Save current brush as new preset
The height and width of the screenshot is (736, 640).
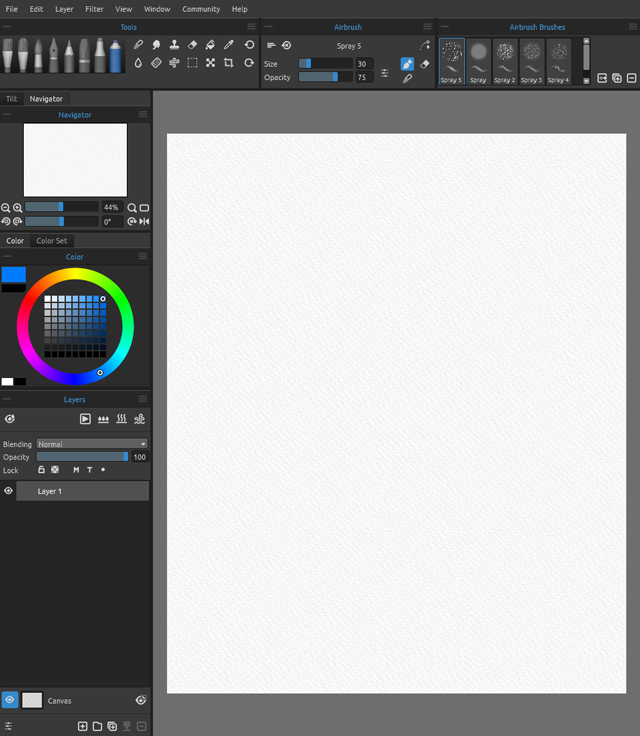(602, 78)
